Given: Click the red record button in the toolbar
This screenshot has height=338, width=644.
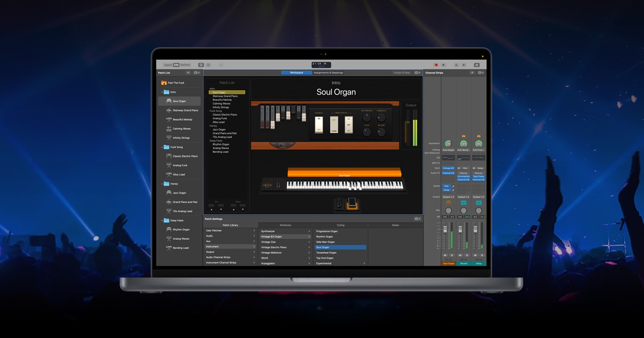Looking at the screenshot, I should pos(436,64).
